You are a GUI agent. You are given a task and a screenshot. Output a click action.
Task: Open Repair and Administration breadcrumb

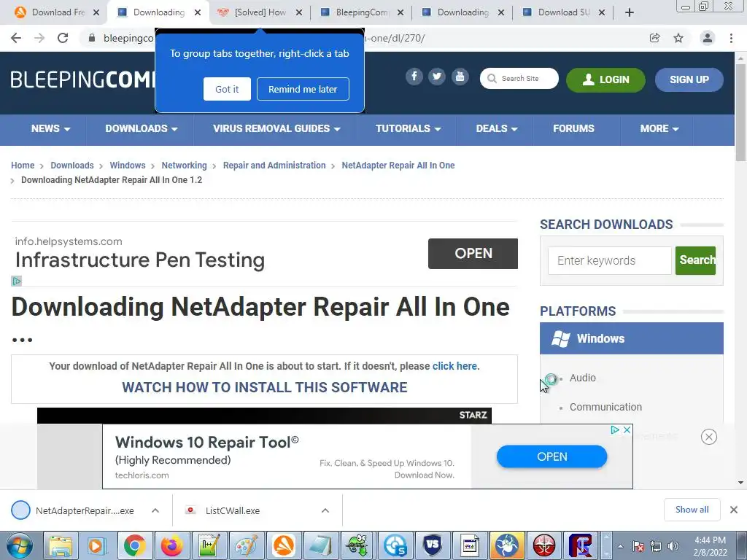pos(274,166)
